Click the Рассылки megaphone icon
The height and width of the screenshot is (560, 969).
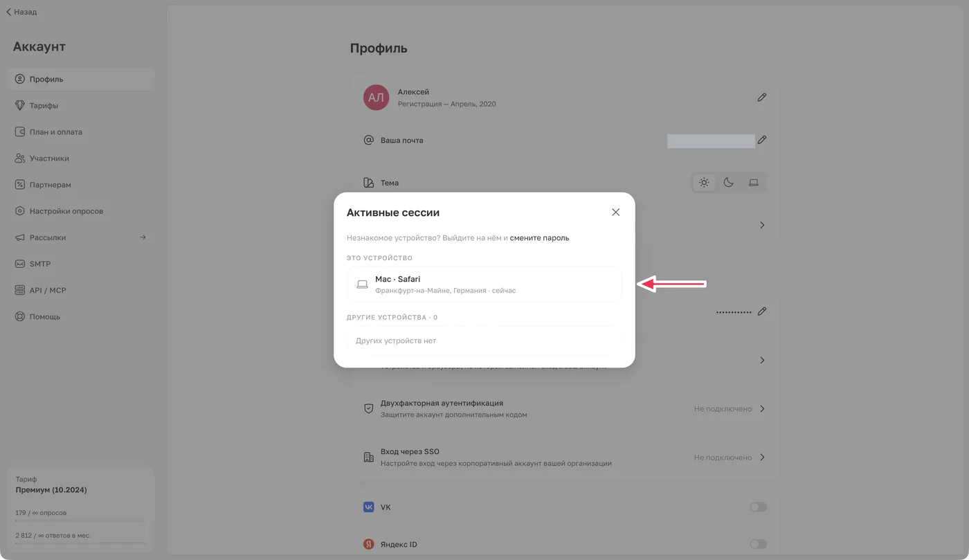(x=20, y=237)
